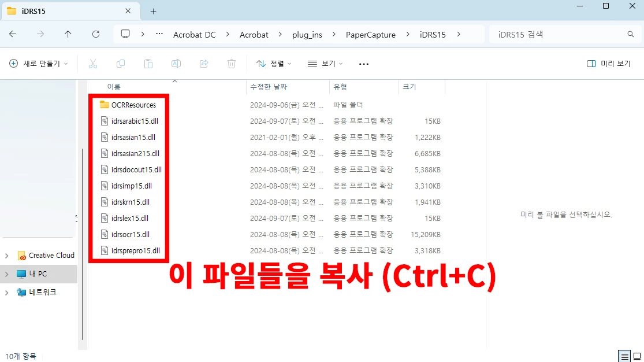Select the OCRResources folder icon

click(105, 105)
